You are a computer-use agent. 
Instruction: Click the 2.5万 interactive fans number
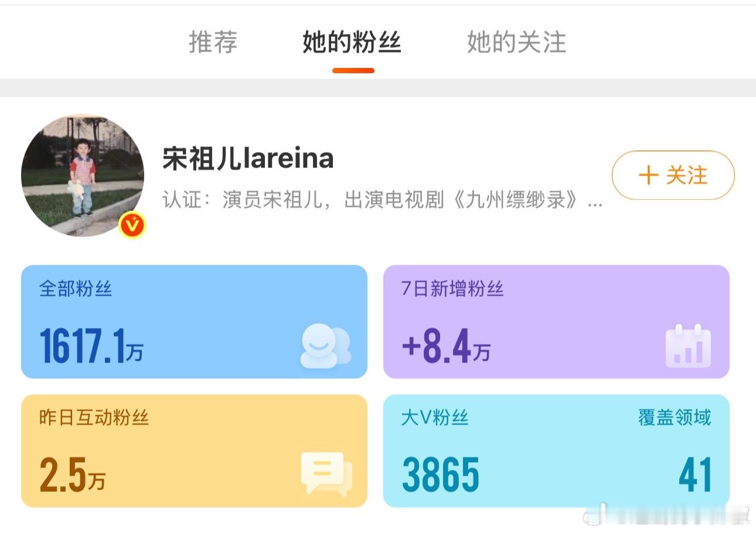(x=72, y=474)
